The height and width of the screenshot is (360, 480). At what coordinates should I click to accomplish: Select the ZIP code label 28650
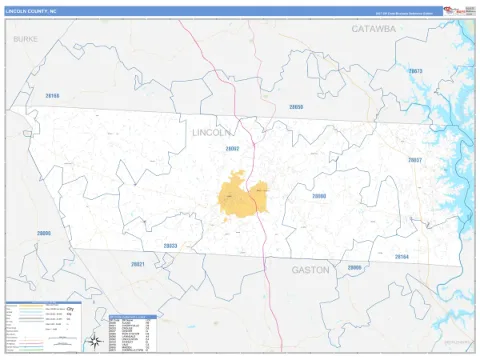296,107
